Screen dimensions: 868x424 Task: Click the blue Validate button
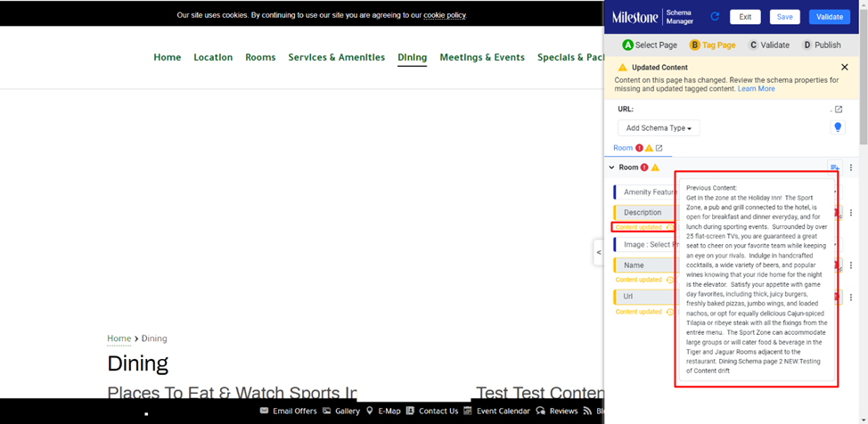[x=830, y=17]
